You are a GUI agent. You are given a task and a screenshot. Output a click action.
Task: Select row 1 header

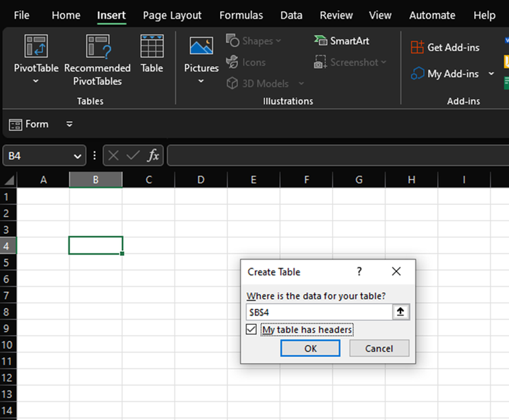(8, 196)
